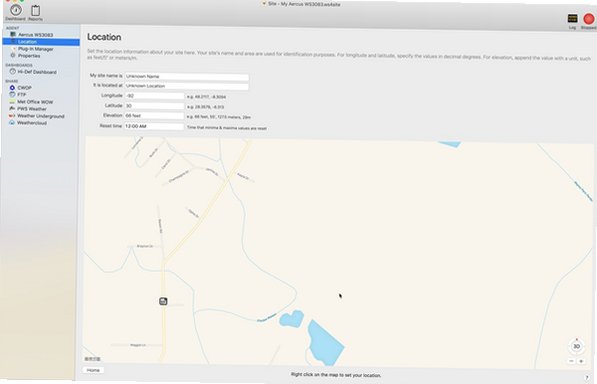Select the Location item in the sidebar
The image size is (597, 384).
pyautogui.click(x=41, y=41)
